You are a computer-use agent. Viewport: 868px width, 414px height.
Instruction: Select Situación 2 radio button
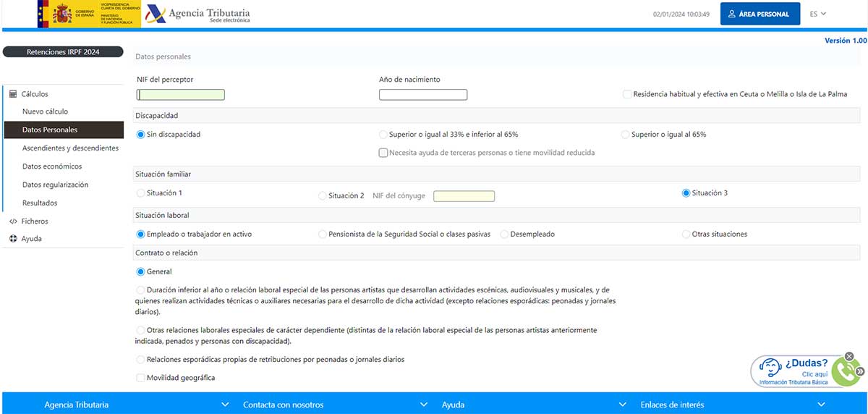pos(323,196)
